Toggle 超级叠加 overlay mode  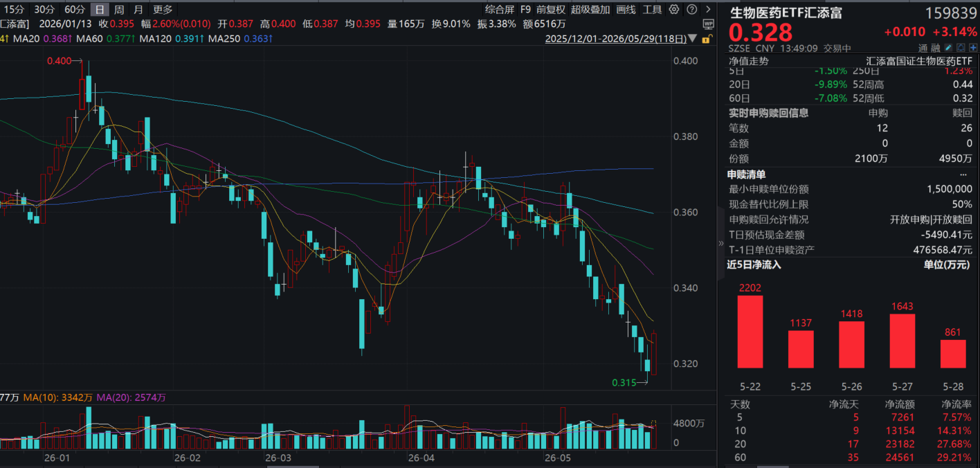tap(590, 10)
